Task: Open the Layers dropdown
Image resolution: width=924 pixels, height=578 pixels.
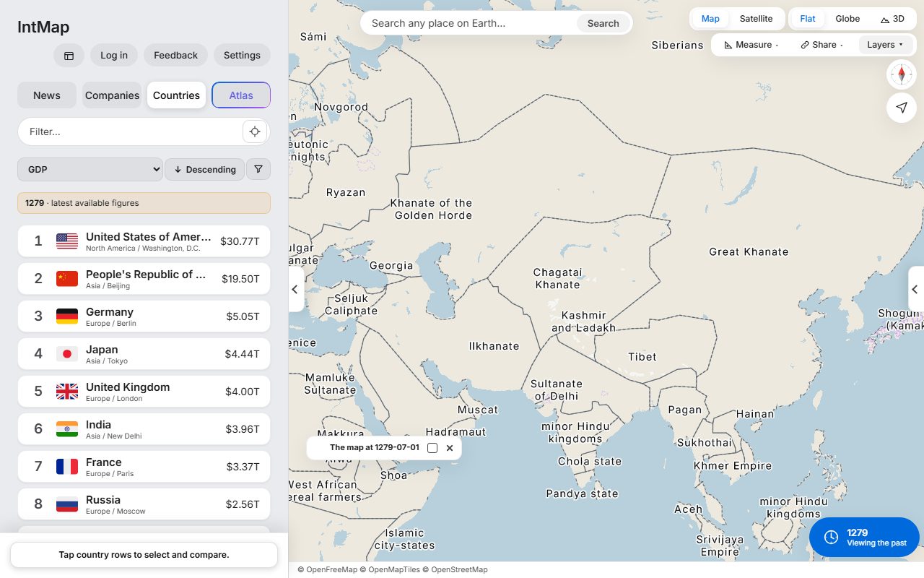Action: [885, 45]
